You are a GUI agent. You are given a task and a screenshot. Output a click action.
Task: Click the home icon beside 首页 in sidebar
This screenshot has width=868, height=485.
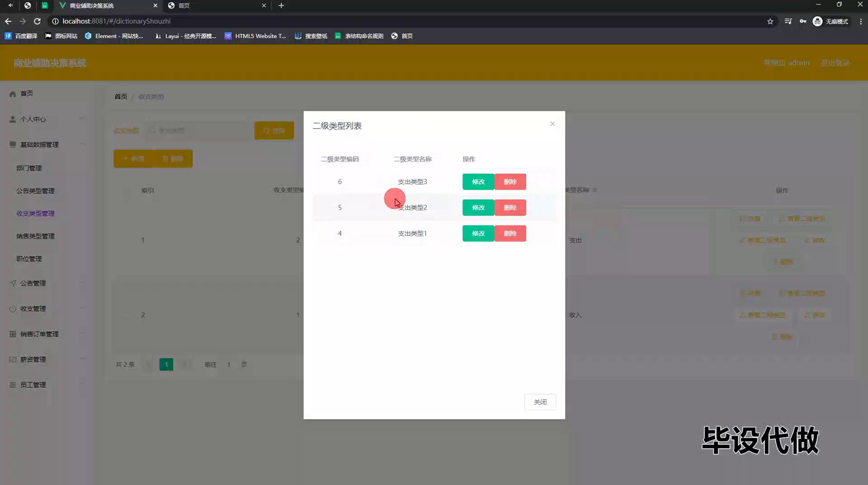[x=12, y=94]
